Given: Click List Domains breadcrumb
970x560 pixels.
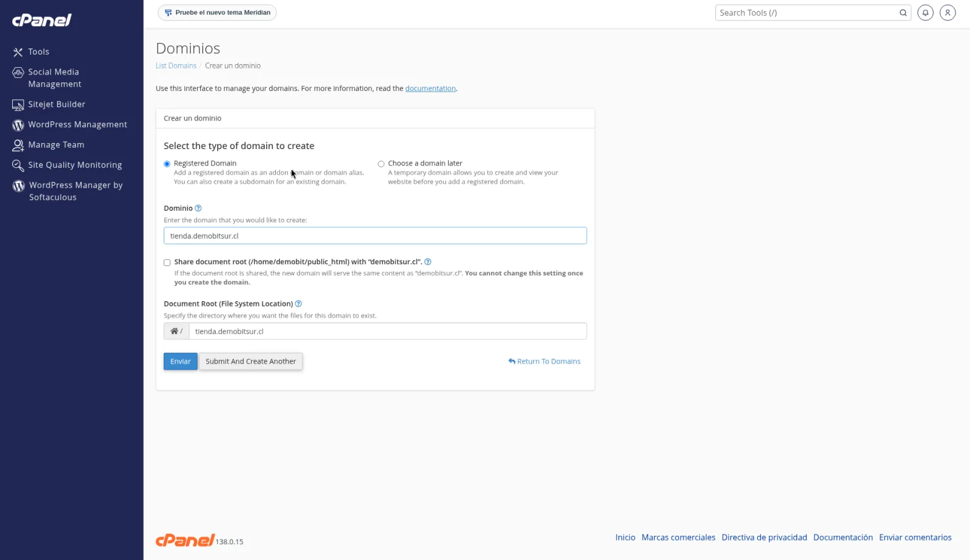Looking at the screenshot, I should pyautogui.click(x=176, y=65).
